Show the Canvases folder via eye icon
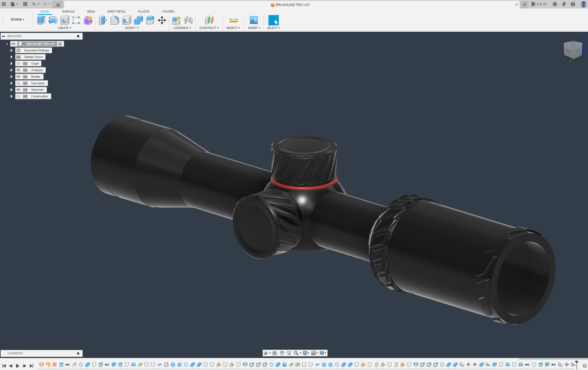Image resolution: width=588 pixels, height=370 pixels. [x=18, y=83]
